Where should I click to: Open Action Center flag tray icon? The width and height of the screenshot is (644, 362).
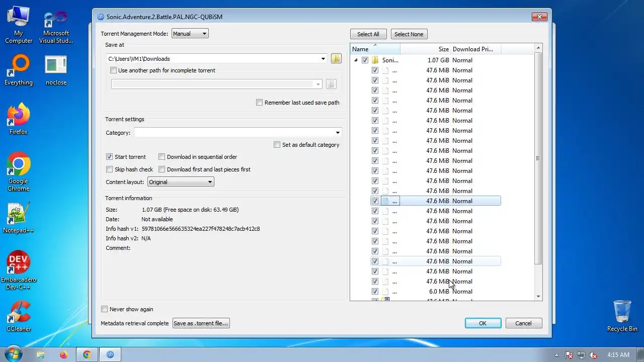click(x=569, y=355)
